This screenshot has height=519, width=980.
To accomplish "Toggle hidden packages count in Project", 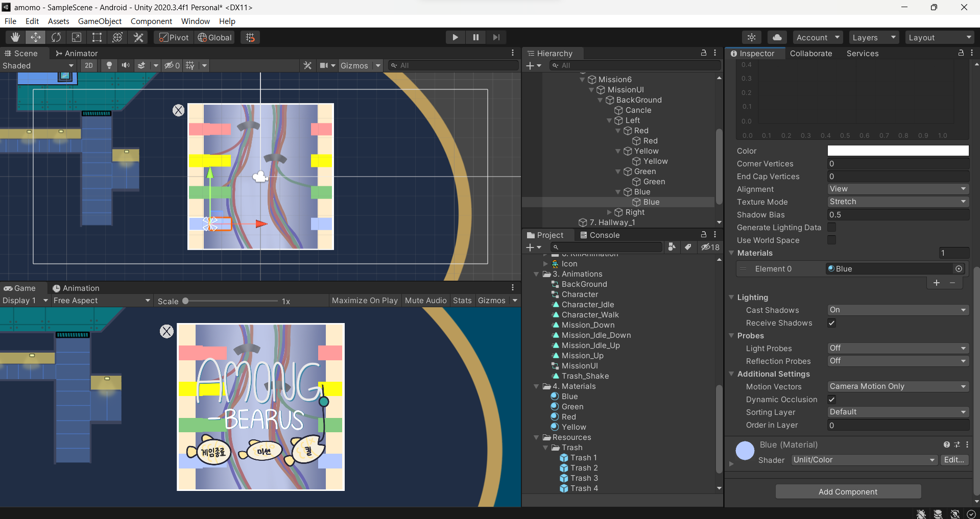I will coord(710,247).
